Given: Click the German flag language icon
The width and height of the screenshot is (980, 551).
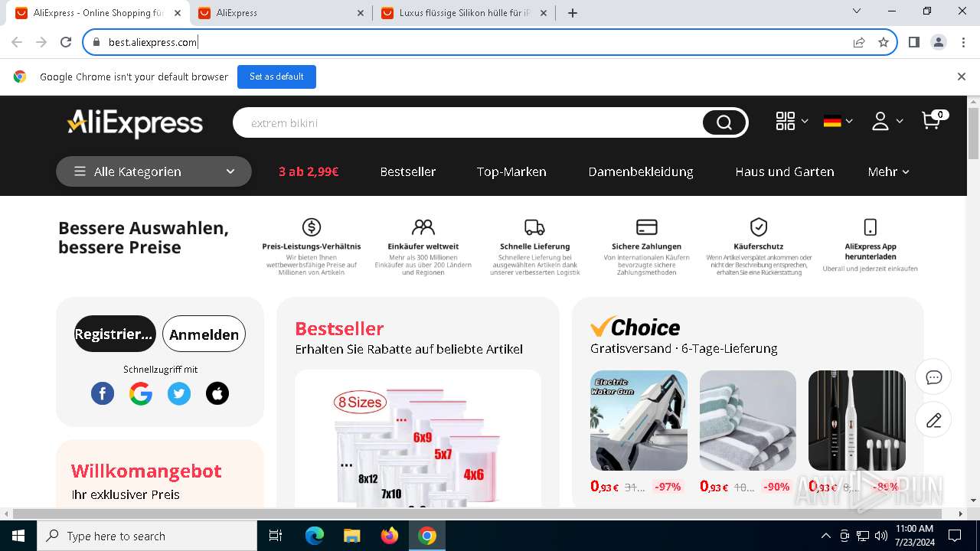Looking at the screenshot, I should (832, 121).
